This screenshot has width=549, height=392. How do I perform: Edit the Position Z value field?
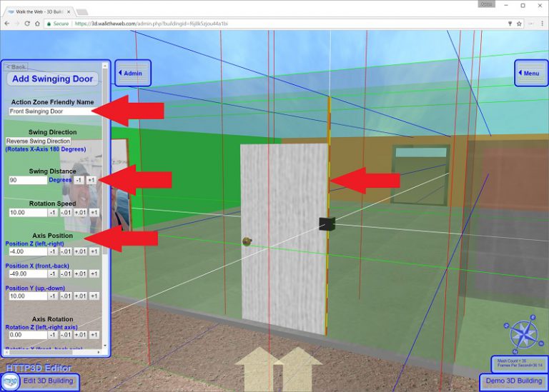coord(28,251)
